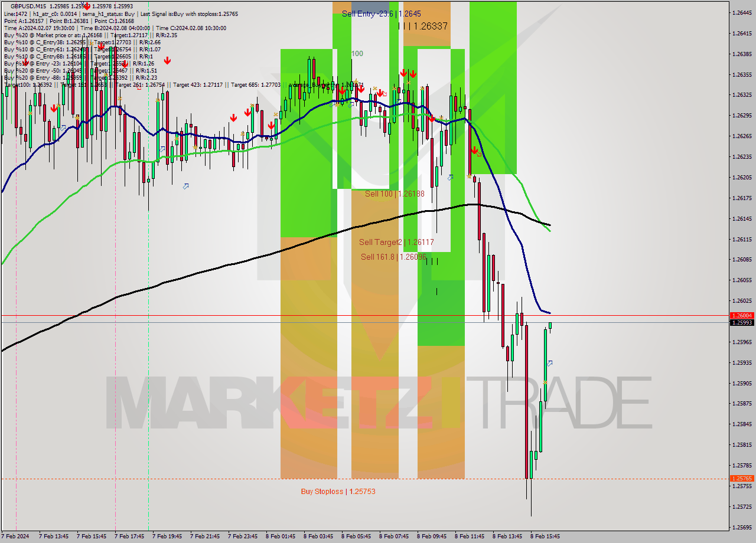Click the 1.26325 price axis label
756x543 pixels.
(x=742, y=94)
